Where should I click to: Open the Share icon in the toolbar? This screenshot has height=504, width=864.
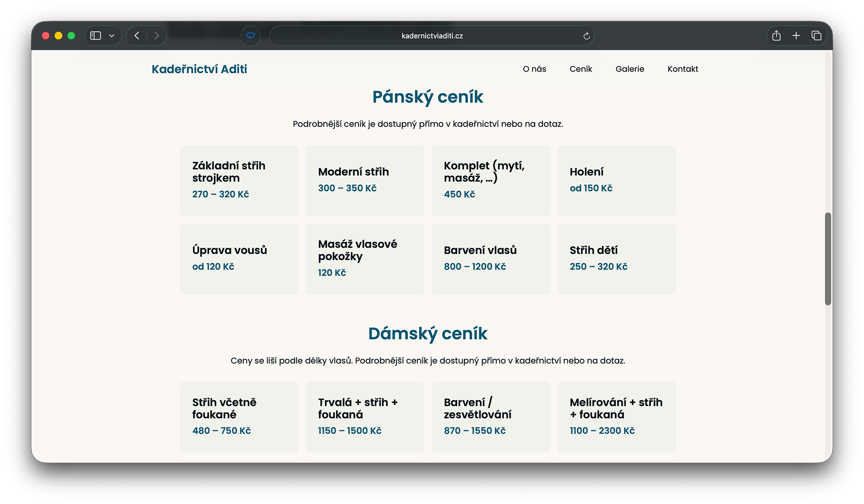(x=776, y=36)
